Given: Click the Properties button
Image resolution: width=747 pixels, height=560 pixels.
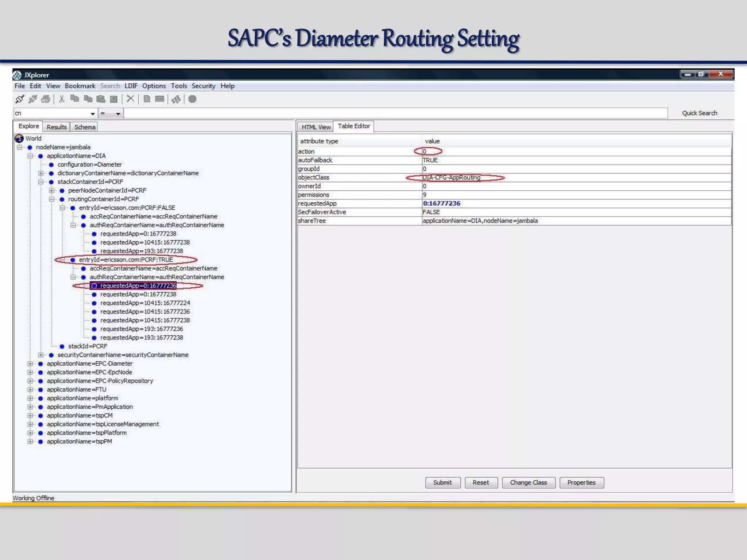Looking at the screenshot, I should click(581, 483).
